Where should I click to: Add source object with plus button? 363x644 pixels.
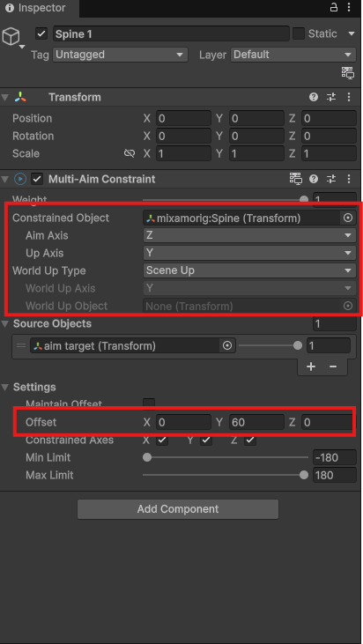[x=311, y=366]
